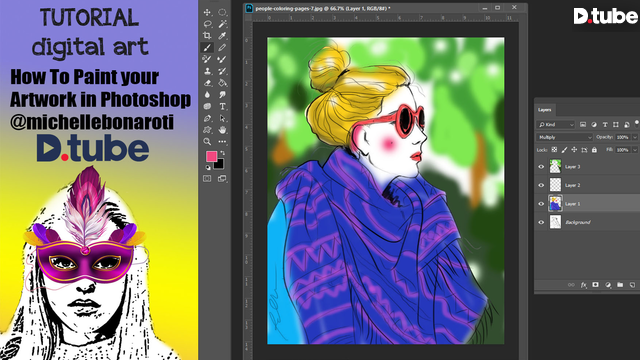Select the Hand tool
Screen dimensions: 640x360
(222, 130)
